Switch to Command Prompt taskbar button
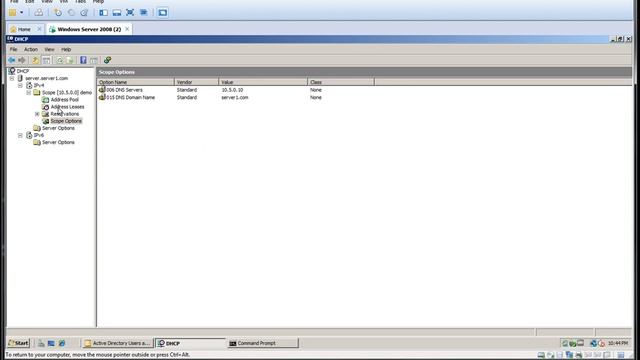Image resolution: width=640 pixels, height=360 pixels. (263, 343)
